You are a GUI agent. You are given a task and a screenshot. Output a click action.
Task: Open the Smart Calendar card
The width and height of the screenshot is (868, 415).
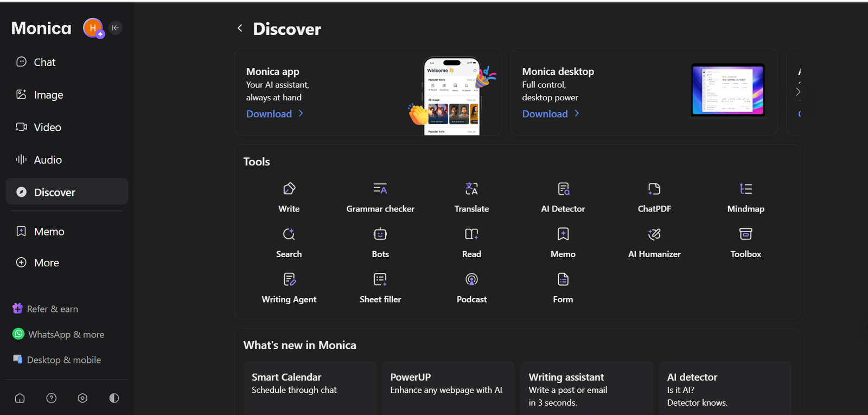tap(310, 388)
